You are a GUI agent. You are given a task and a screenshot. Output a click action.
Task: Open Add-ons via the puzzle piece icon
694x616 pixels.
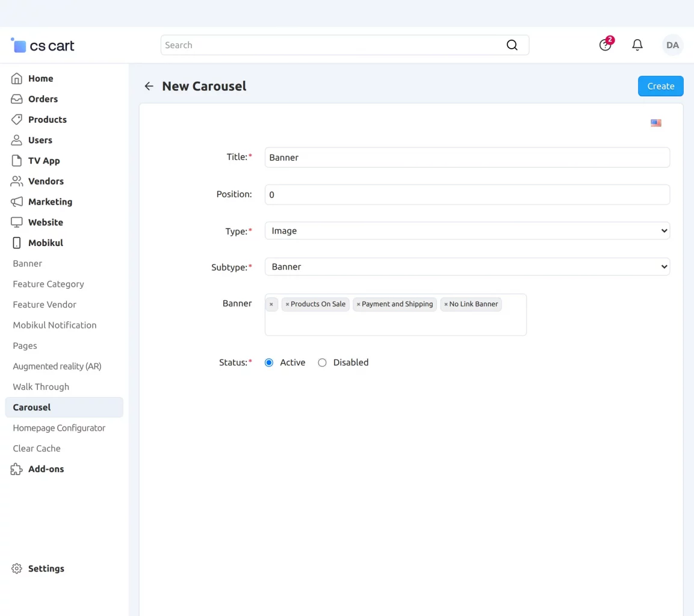point(16,469)
